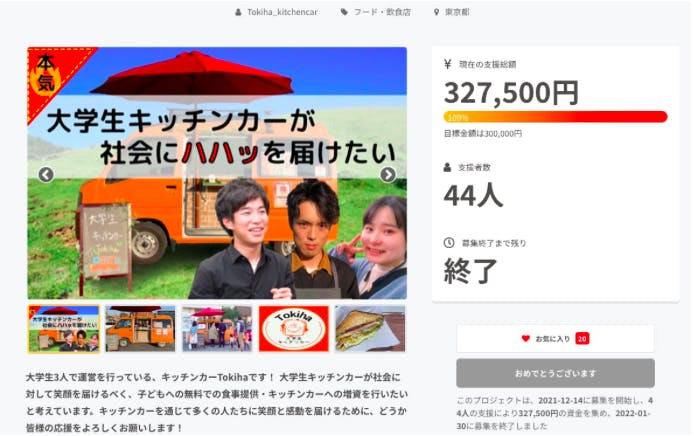This screenshot has width=694, height=436.
Task: Click the 109% funding progress bar
Action: pos(555,117)
